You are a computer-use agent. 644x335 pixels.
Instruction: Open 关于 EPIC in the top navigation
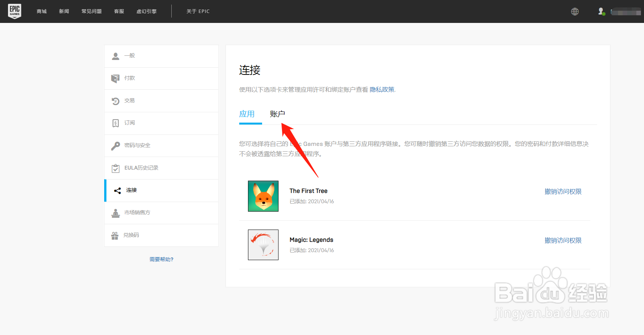click(x=198, y=11)
